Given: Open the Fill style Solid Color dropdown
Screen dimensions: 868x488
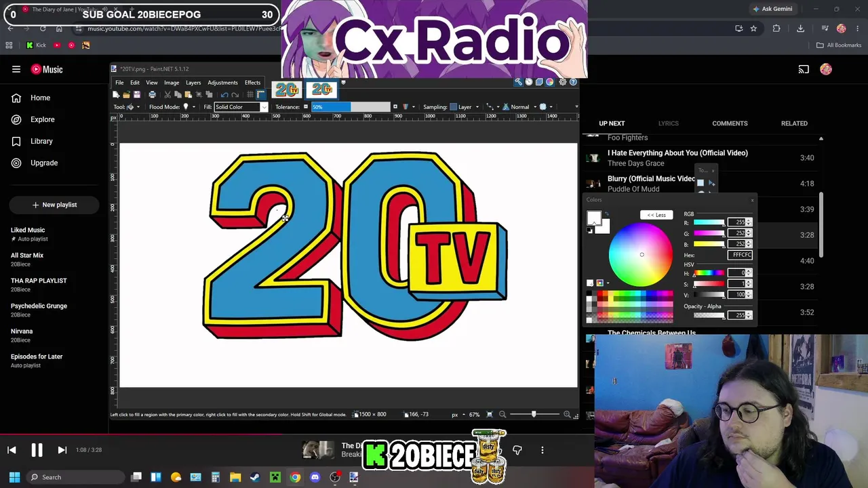Looking at the screenshot, I should coord(241,107).
